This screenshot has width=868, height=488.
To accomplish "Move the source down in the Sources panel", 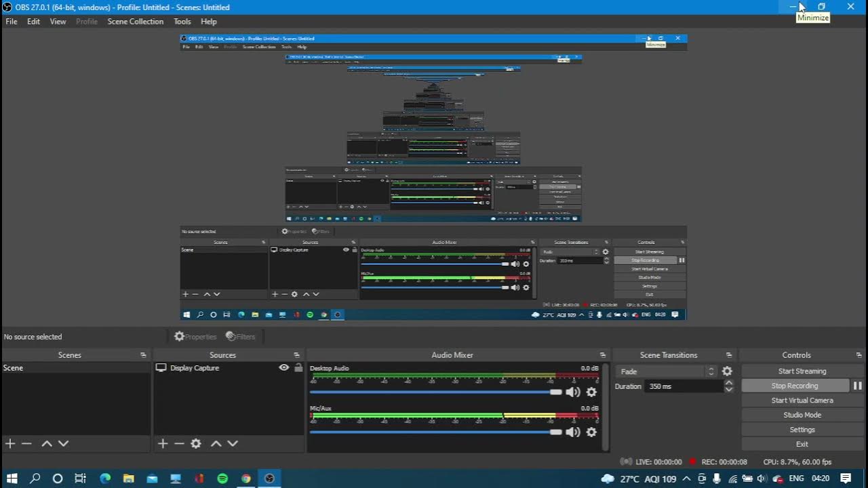I will (x=233, y=443).
